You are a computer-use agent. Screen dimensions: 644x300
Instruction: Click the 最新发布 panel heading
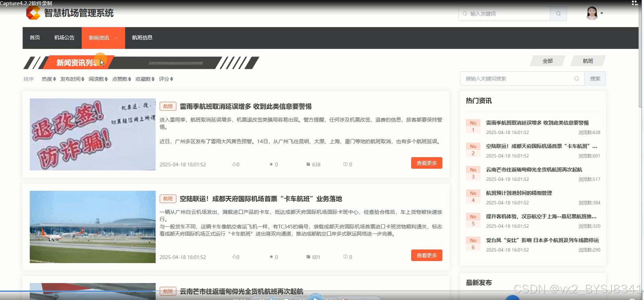point(479,283)
